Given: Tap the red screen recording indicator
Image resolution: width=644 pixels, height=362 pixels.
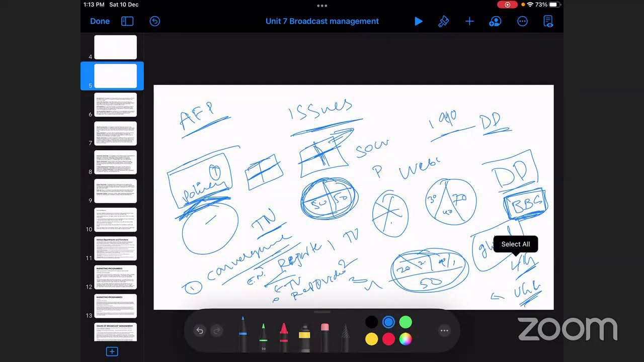Looking at the screenshot, I should point(508,5).
